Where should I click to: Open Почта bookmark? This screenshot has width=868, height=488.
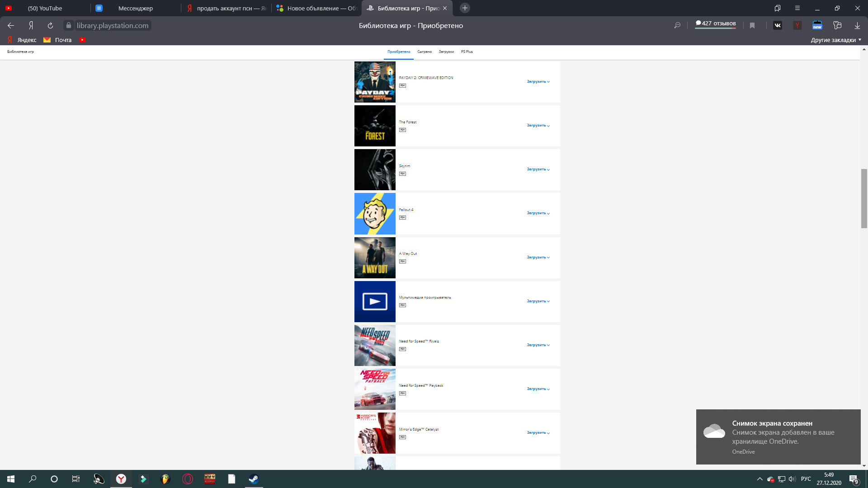(57, 40)
